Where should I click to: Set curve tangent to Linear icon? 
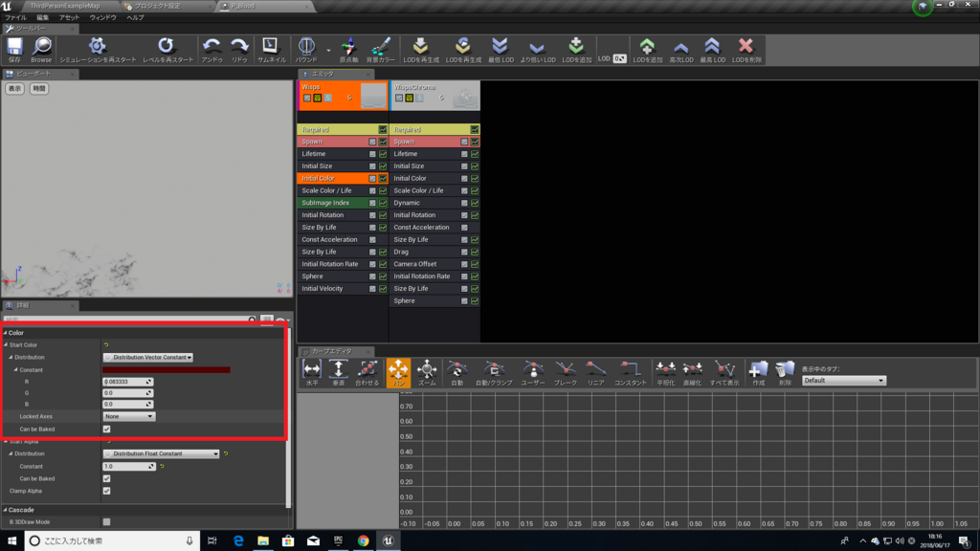[x=595, y=373]
